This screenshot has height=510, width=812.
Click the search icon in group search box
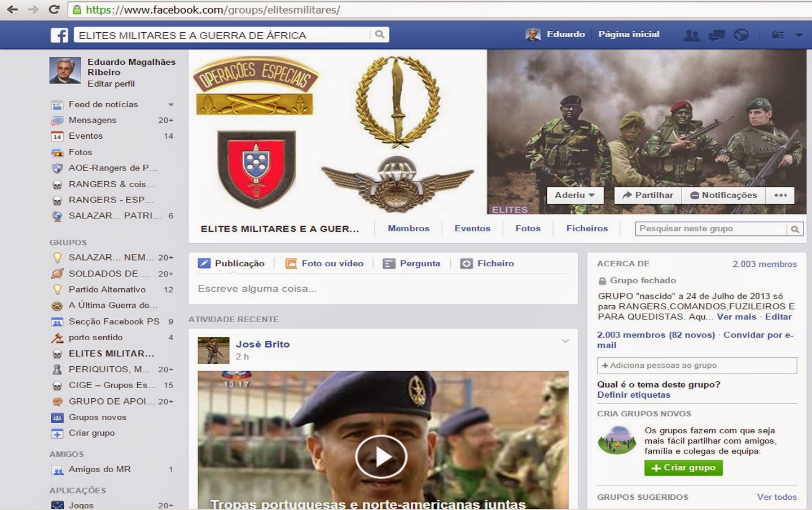(x=795, y=229)
